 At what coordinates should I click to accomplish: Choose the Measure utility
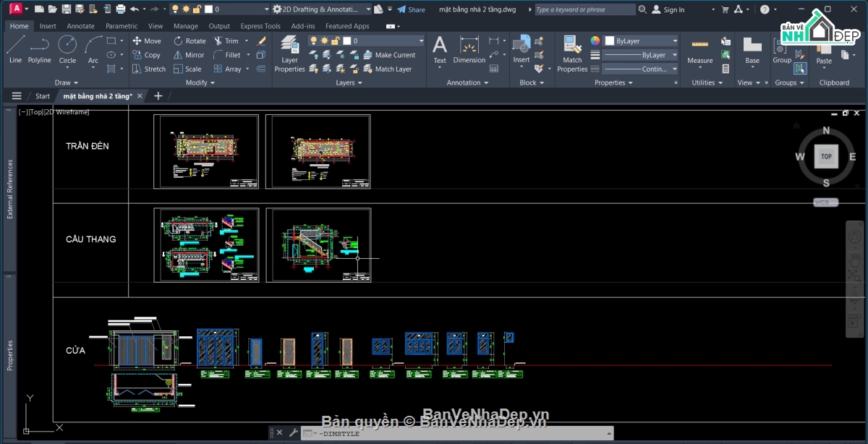[x=699, y=51]
